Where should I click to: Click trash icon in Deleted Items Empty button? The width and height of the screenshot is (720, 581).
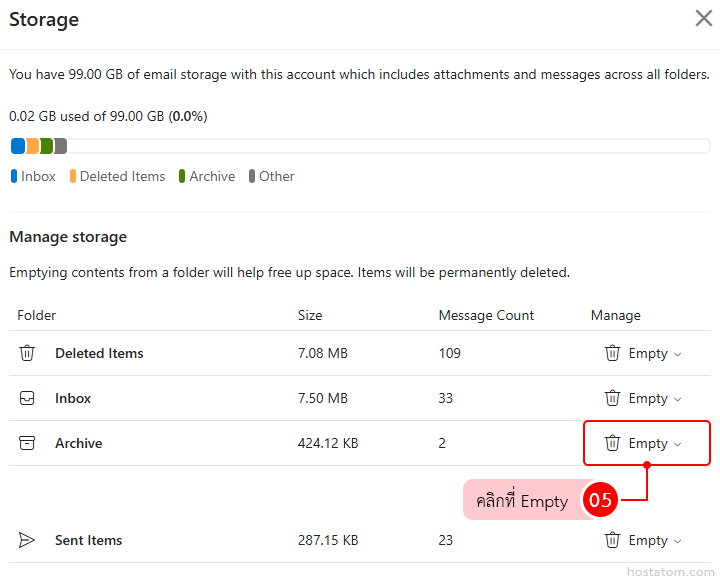[612, 353]
